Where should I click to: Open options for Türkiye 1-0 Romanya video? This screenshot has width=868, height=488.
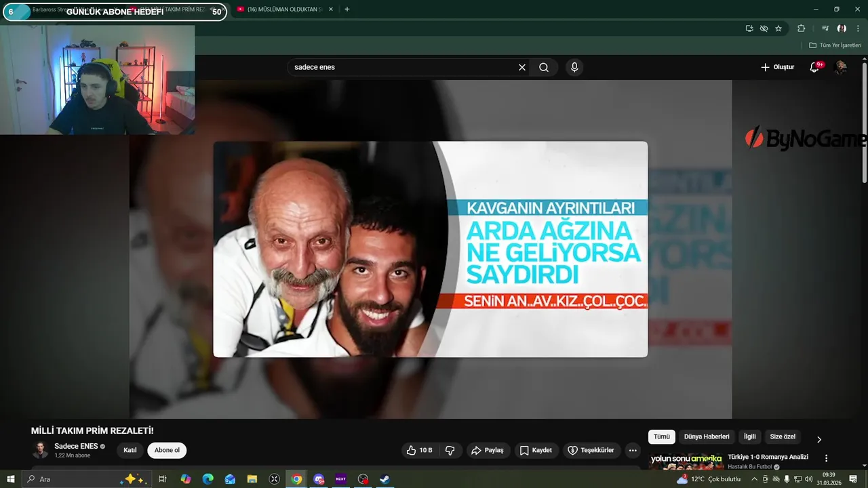(x=826, y=458)
